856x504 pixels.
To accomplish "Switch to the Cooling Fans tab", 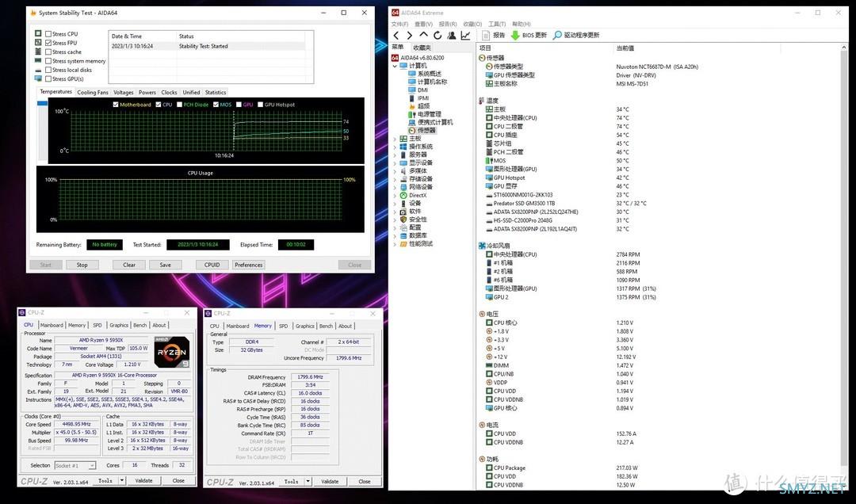I will pos(93,93).
